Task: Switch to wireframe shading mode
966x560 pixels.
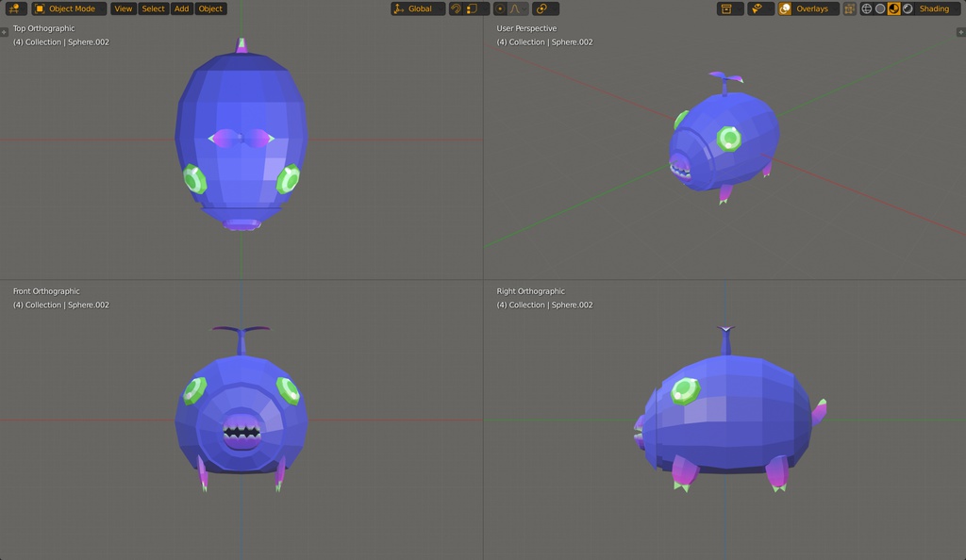Action: 867,8
